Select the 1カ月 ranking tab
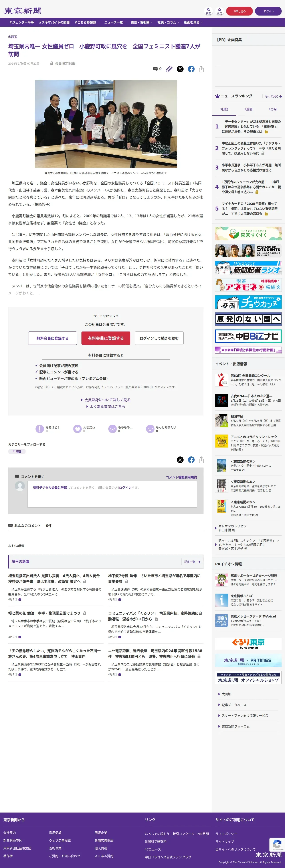The width and height of the screenshot is (285, 868). point(273,109)
